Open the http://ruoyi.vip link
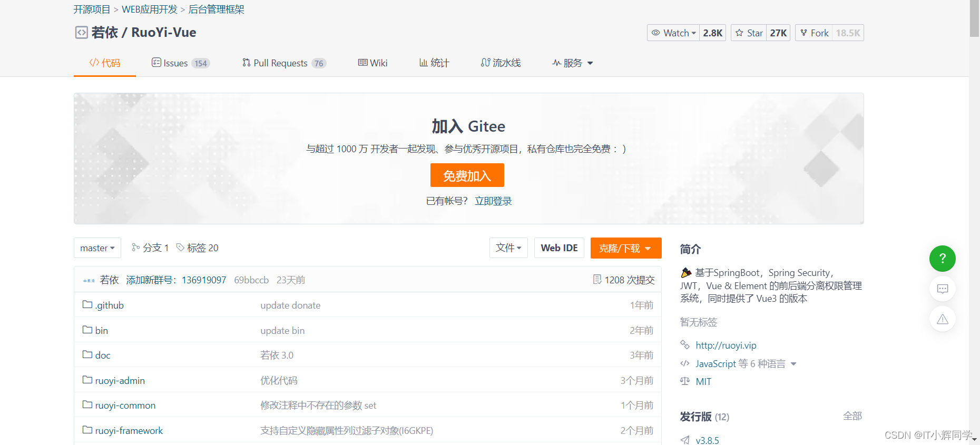Viewport: 980px width, 445px height. (x=726, y=345)
